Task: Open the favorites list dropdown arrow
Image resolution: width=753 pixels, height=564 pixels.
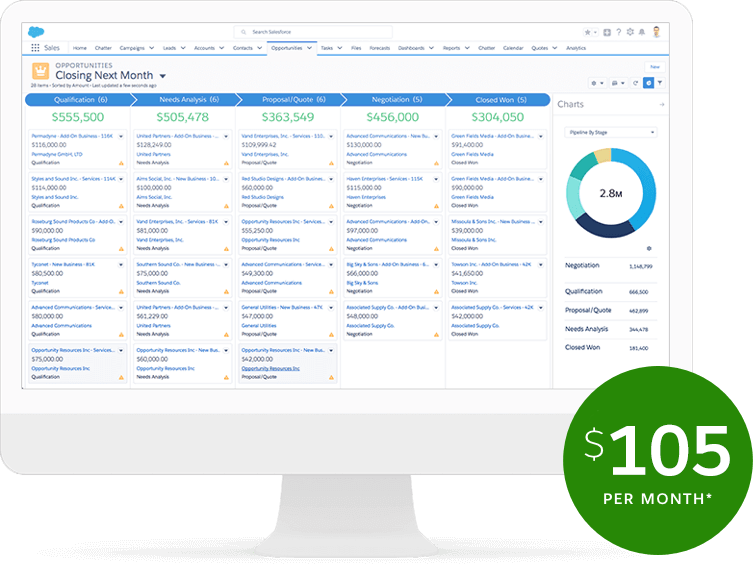Action: coord(595,33)
